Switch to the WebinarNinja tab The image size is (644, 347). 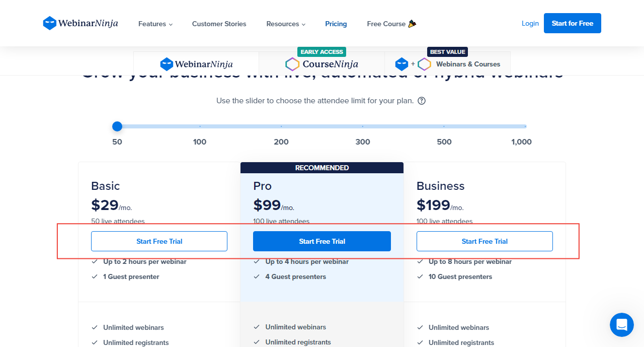196,64
